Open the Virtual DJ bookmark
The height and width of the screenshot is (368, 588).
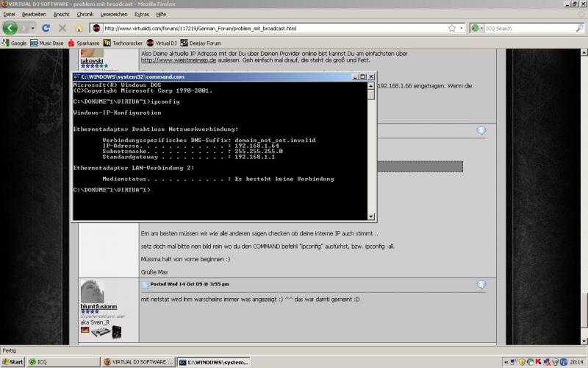point(162,43)
